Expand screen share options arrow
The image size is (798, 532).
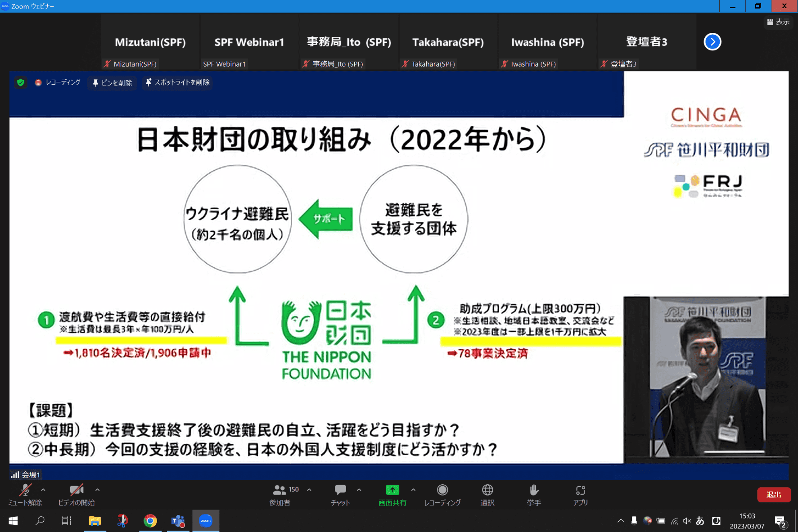(x=413, y=490)
